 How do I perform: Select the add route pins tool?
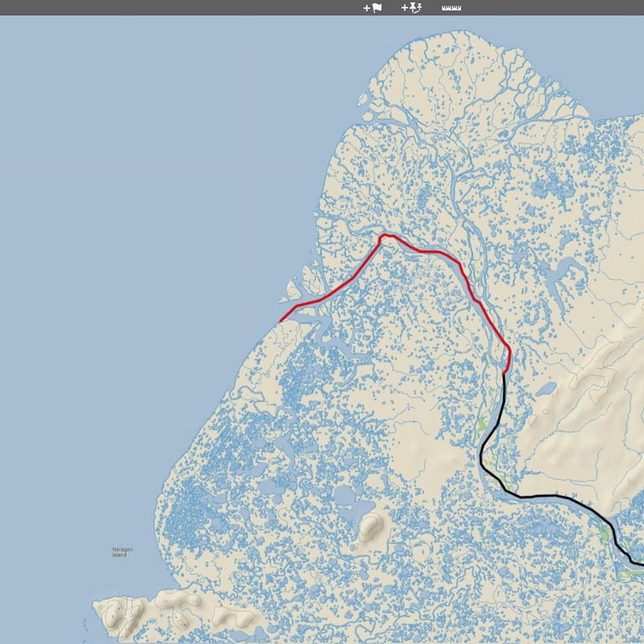click(x=412, y=8)
